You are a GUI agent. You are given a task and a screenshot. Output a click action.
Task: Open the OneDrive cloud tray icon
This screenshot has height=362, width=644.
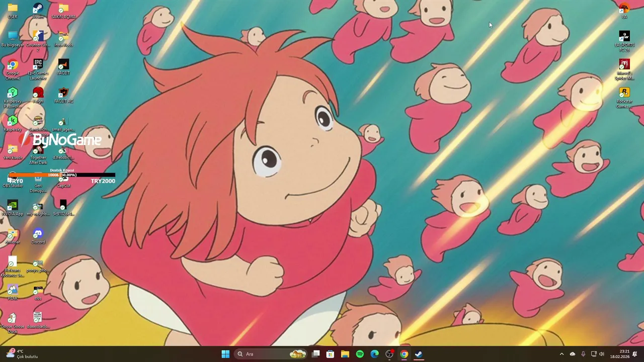click(573, 354)
